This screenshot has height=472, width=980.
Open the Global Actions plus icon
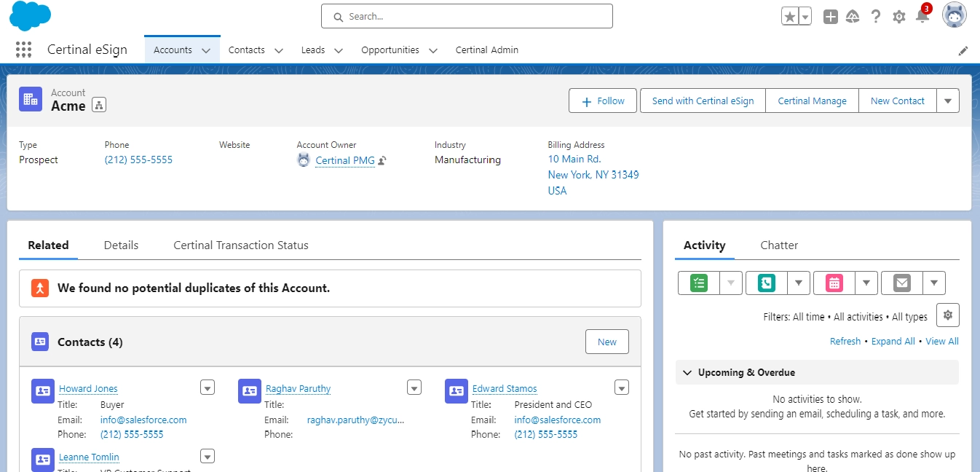click(831, 17)
